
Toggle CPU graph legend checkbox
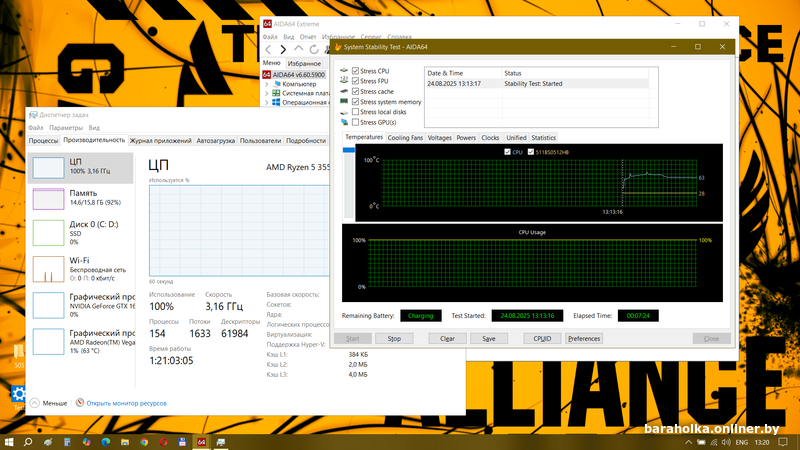coord(507,152)
